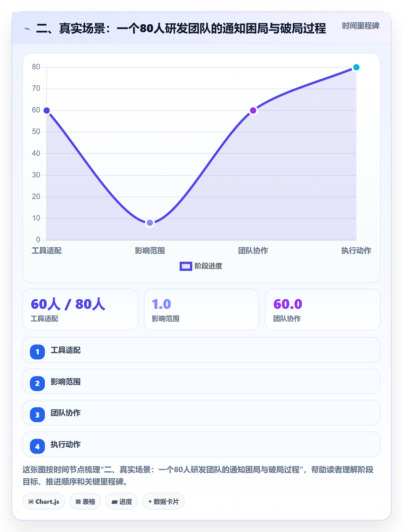The height and width of the screenshot is (532, 403).
Task: Click the Chart.js tag chip
Action: 44,502
